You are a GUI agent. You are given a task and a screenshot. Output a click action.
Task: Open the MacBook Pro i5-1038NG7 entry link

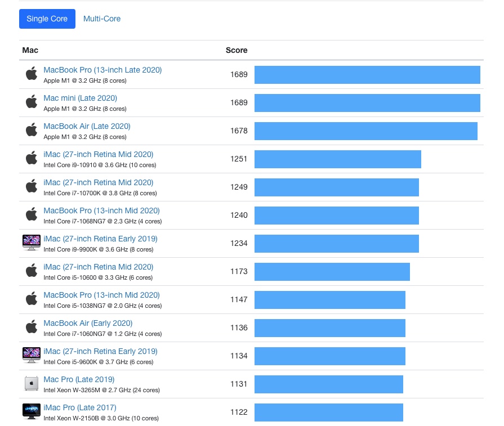(101, 295)
